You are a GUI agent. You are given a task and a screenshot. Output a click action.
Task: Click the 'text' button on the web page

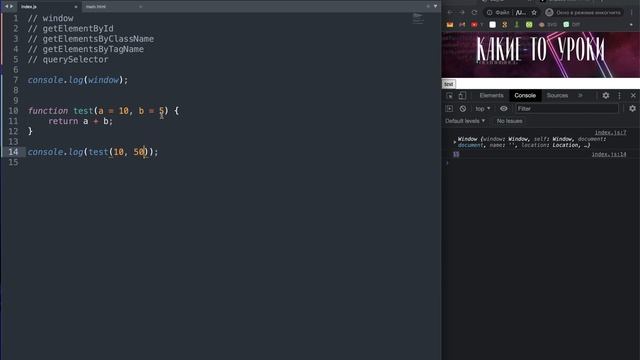click(x=449, y=84)
